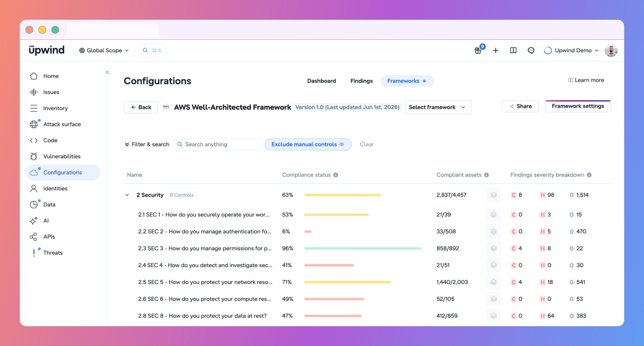The image size is (644, 346).
Task: Open the global search ⌘K box
Action: (x=152, y=51)
